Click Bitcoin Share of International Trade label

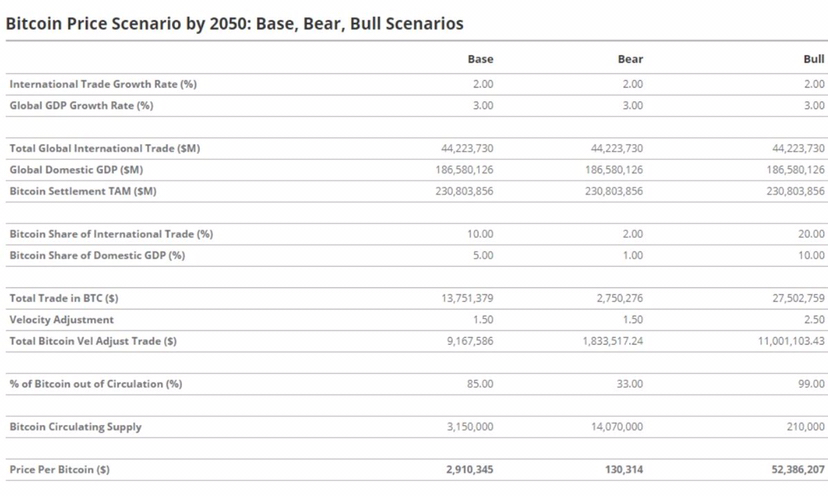pos(112,234)
